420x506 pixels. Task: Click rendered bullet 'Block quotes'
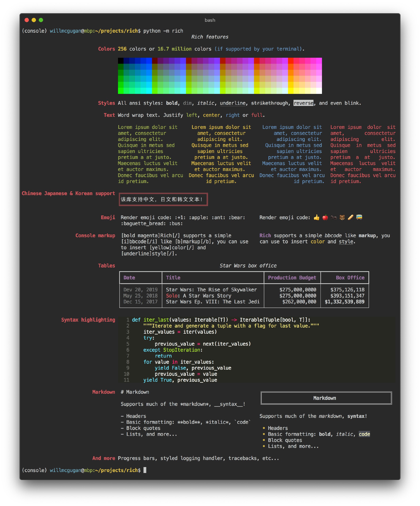(x=285, y=440)
